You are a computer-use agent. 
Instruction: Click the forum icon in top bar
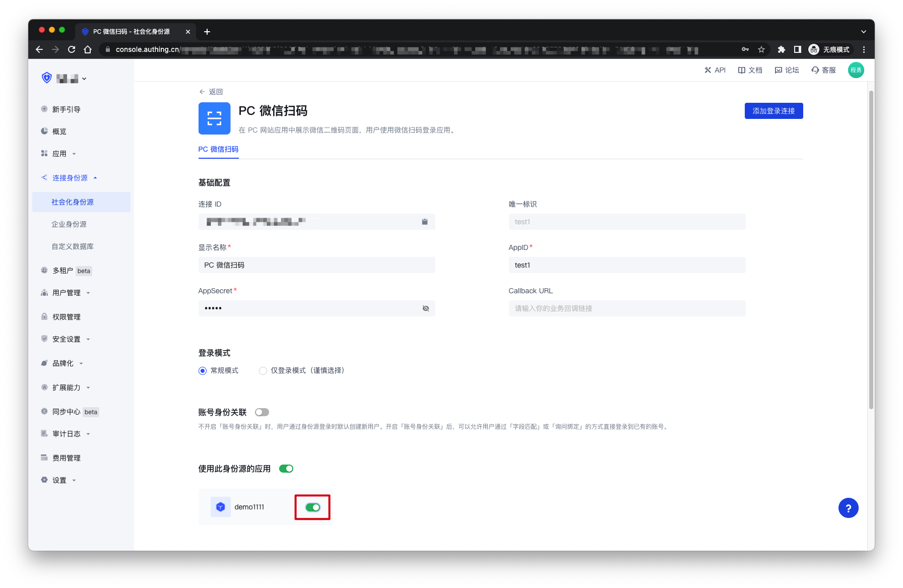(x=779, y=70)
